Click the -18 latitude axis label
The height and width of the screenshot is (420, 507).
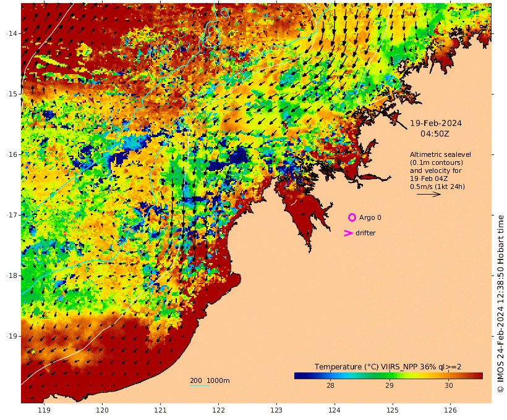[x=12, y=275]
